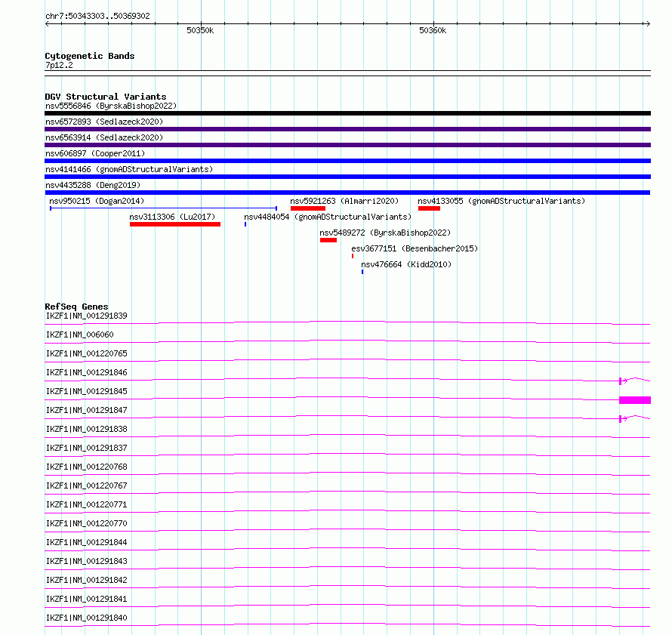672x635 pixels.
Task: Select the 7p12.2 band label
Action: [x=59, y=65]
